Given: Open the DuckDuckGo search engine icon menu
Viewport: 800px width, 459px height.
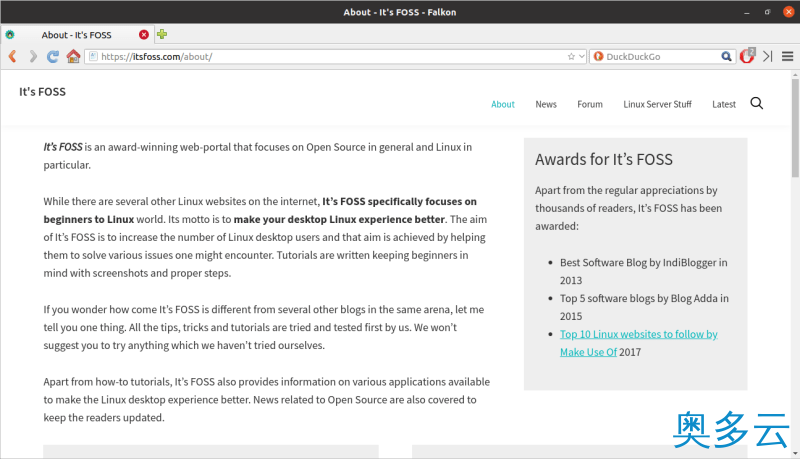Looking at the screenshot, I should point(598,56).
